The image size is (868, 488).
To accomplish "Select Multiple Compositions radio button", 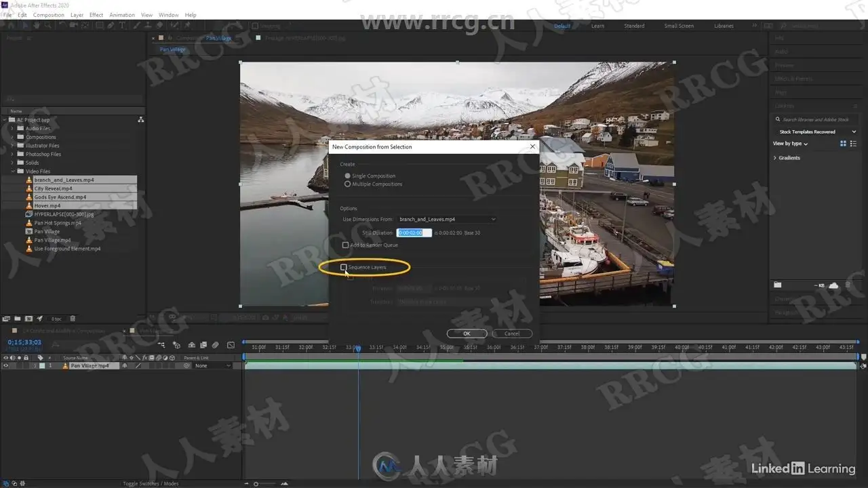I will [348, 184].
